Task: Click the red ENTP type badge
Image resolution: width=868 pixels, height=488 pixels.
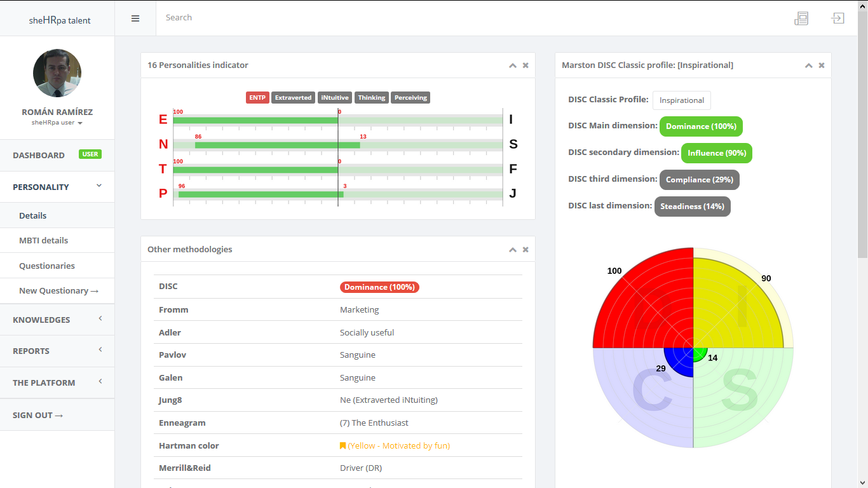Action: click(x=257, y=98)
